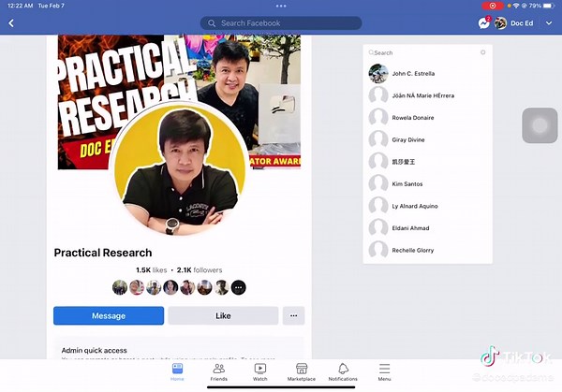The height and width of the screenshot is (392, 562).
Task: Open chat with Giray Divine
Action: coord(428,139)
